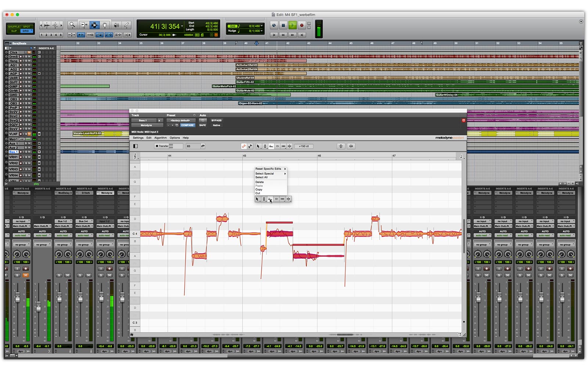Open Melodyne Edit menu

149,138
